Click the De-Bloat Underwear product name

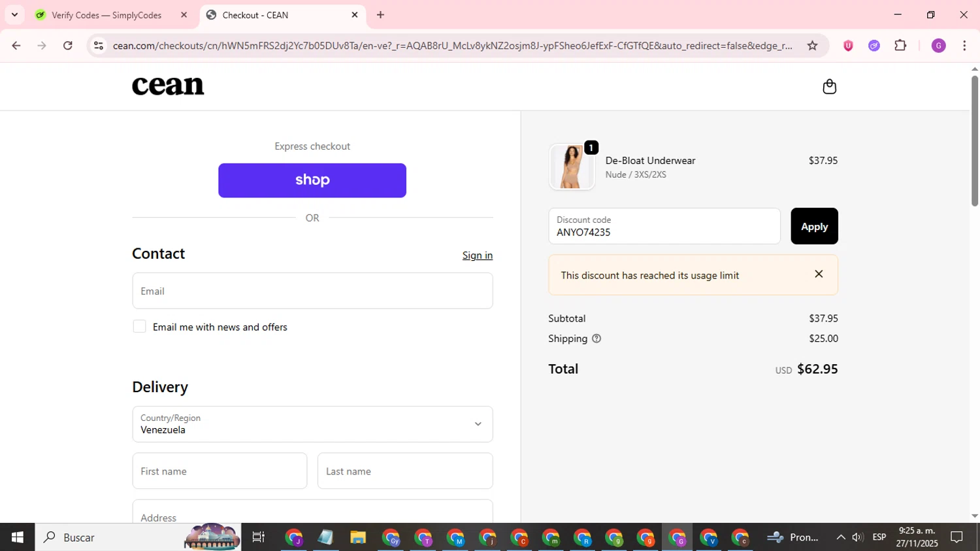tap(650, 161)
